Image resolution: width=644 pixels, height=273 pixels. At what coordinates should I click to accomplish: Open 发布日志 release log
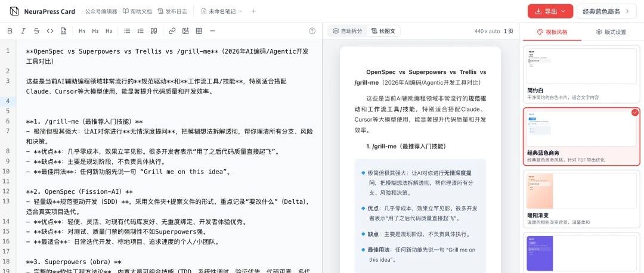pos(172,11)
